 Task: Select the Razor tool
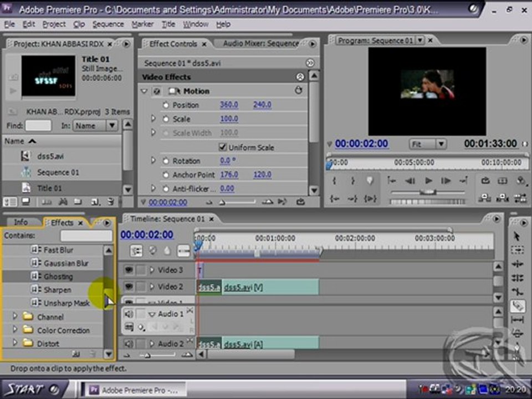pos(516,306)
